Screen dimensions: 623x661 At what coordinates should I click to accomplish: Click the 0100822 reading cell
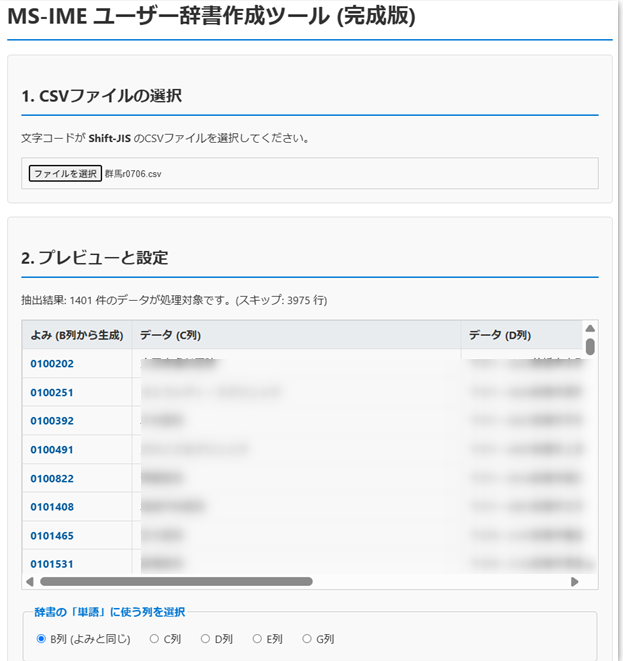coord(77,478)
